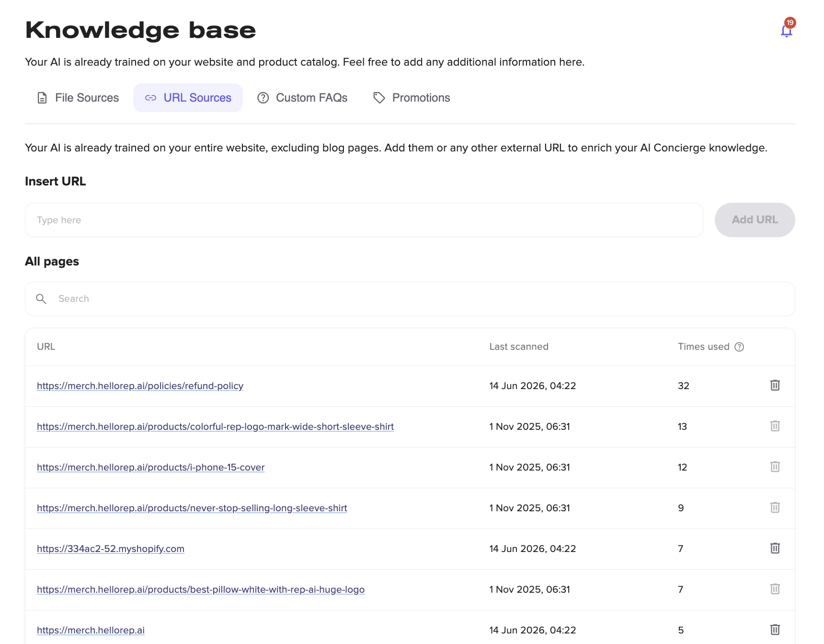Select the URL Sources tab
Screen dimensions: 824x644
pos(188,98)
